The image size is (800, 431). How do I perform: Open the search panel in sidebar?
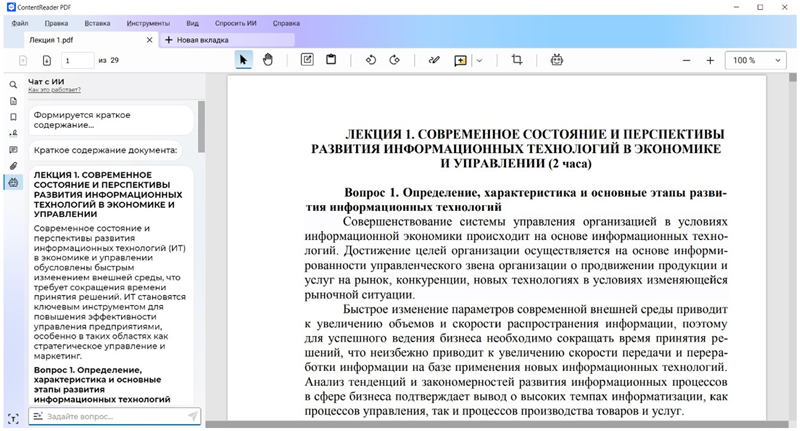[x=13, y=85]
